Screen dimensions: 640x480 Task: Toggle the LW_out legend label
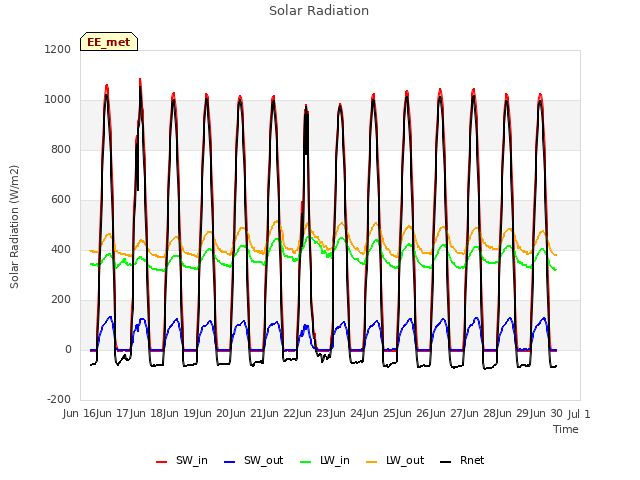tap(405, 460)
